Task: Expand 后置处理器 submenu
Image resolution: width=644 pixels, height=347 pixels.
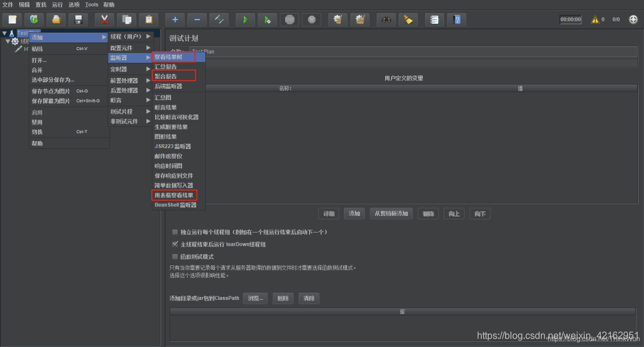Action: (x=131, y=91)
